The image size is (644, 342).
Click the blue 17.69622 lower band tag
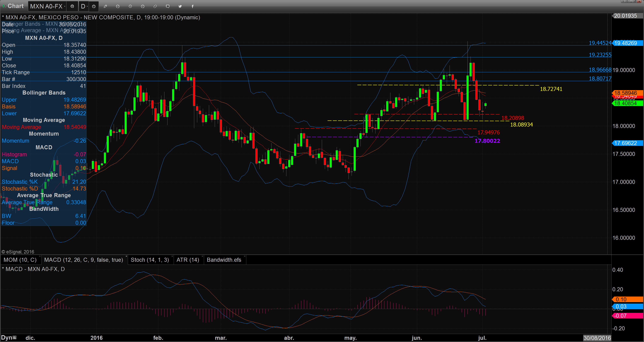[x=627, y=143]
